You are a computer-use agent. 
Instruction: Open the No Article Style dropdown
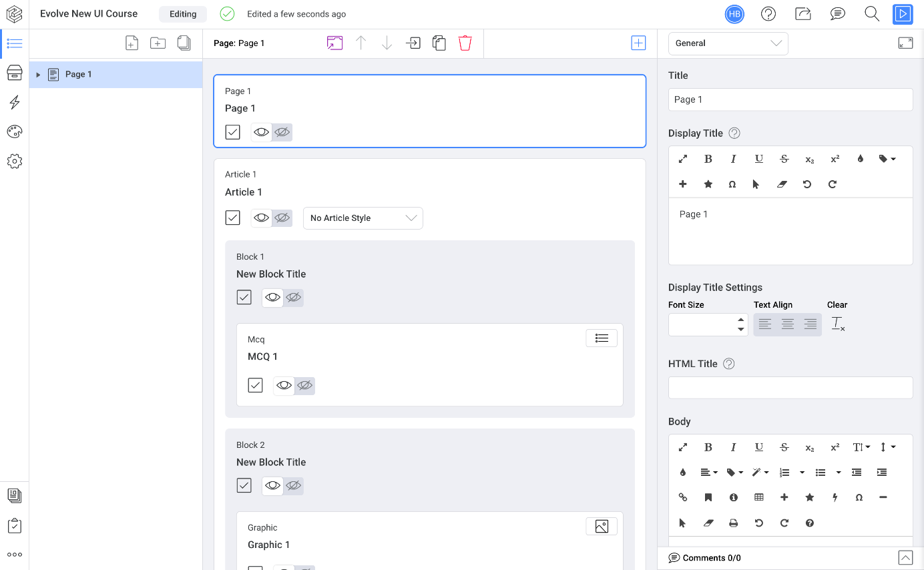click(363, 218)
